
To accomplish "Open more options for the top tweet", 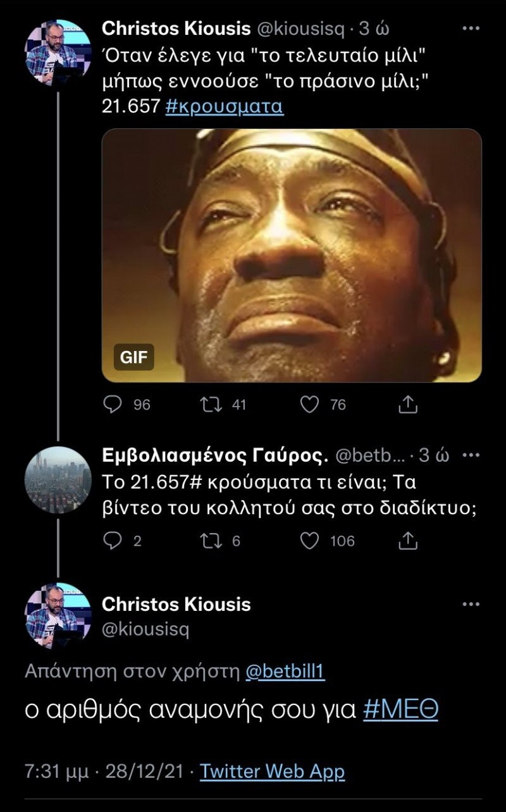I will click(x=471, y=28).
